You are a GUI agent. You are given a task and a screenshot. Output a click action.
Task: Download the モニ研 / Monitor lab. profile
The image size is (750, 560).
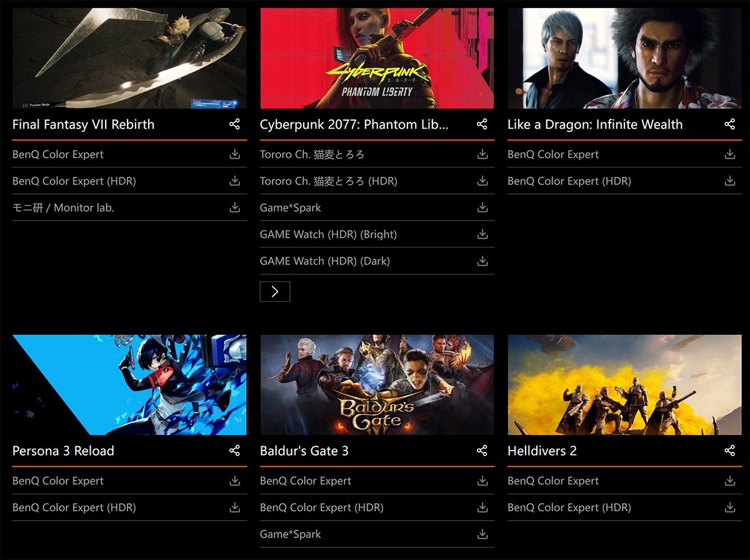click(235, 207)
